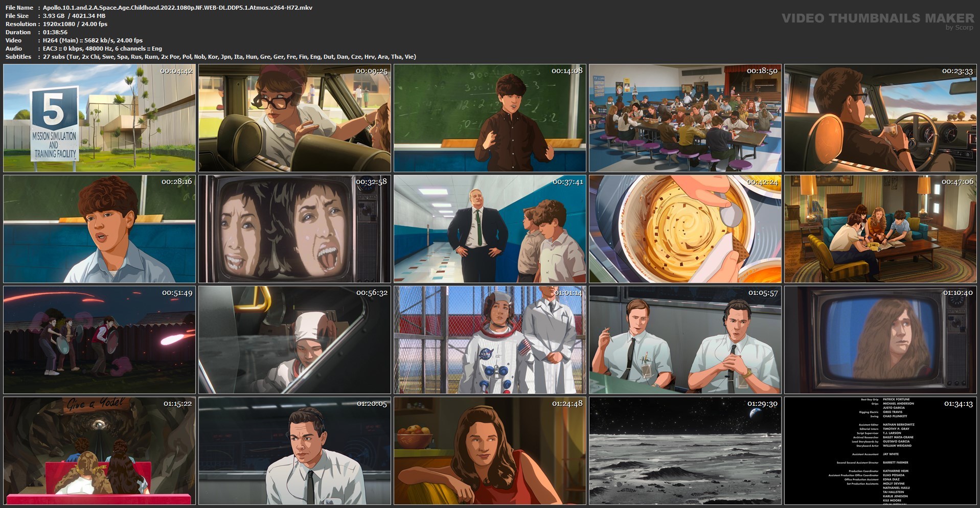Select the TV screen thumbnail at 00:32:58
This screenshot has width=980, height=508.
point(294,229)
